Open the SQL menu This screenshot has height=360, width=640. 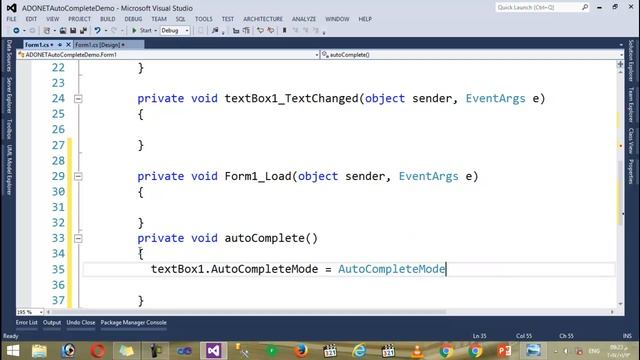tap(180, 19)
